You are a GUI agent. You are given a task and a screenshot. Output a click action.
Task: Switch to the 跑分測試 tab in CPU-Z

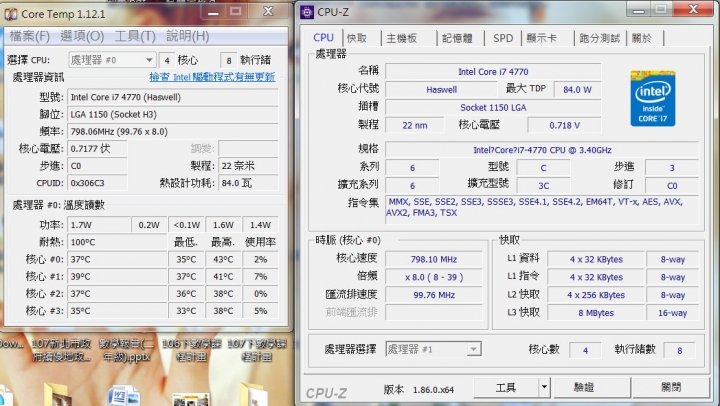coord(599,38)
